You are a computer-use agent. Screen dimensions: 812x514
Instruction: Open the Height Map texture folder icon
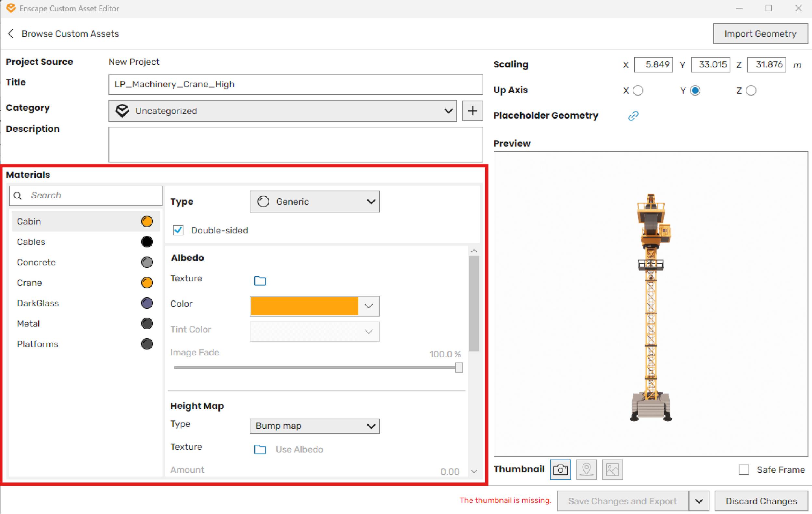260,449
